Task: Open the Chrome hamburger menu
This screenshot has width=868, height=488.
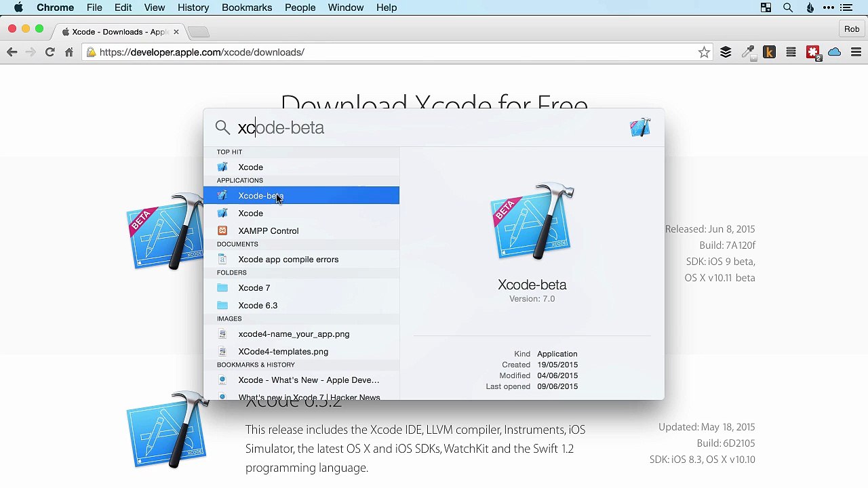Action: (x=856, y=52)
